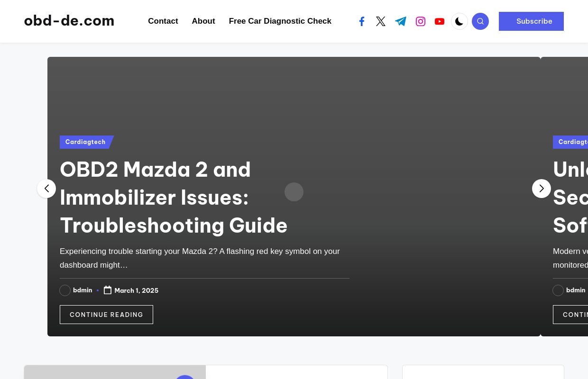Open Cardiagtech category tag on Mazda slide
Image resolution: width=588 pixels, height=379 pixels.
tap(86, 142)
